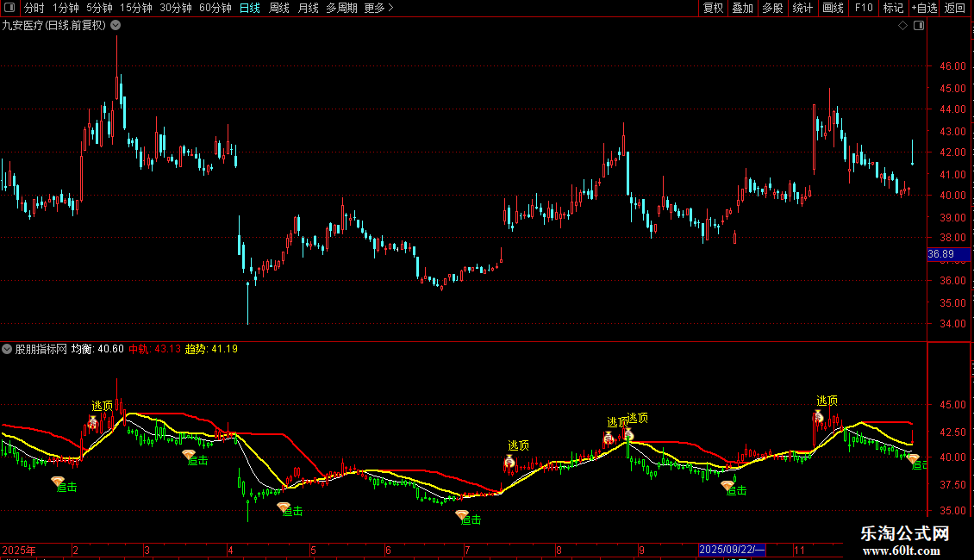Switch to 1分钟 period tab

[x=66, y=8]
